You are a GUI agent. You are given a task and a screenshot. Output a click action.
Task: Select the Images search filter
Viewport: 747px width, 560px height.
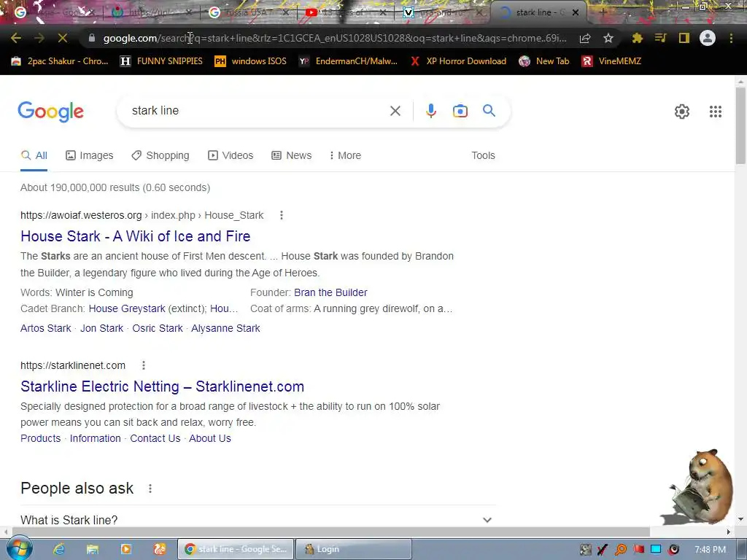pyautogui.click(x=90, y=156)
